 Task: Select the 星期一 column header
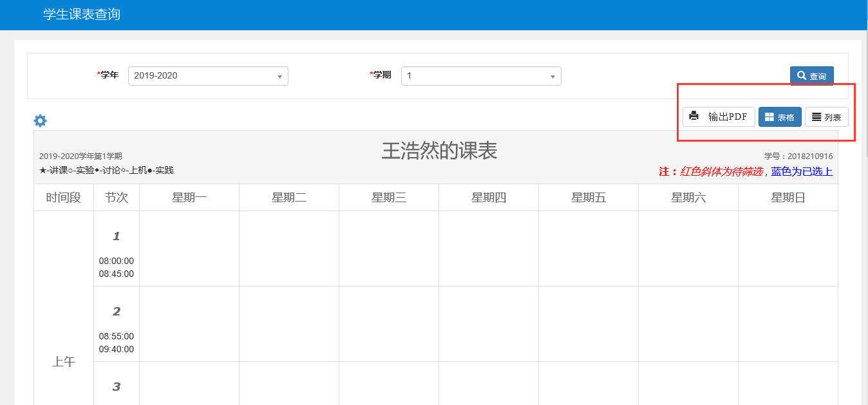(189, 198)
